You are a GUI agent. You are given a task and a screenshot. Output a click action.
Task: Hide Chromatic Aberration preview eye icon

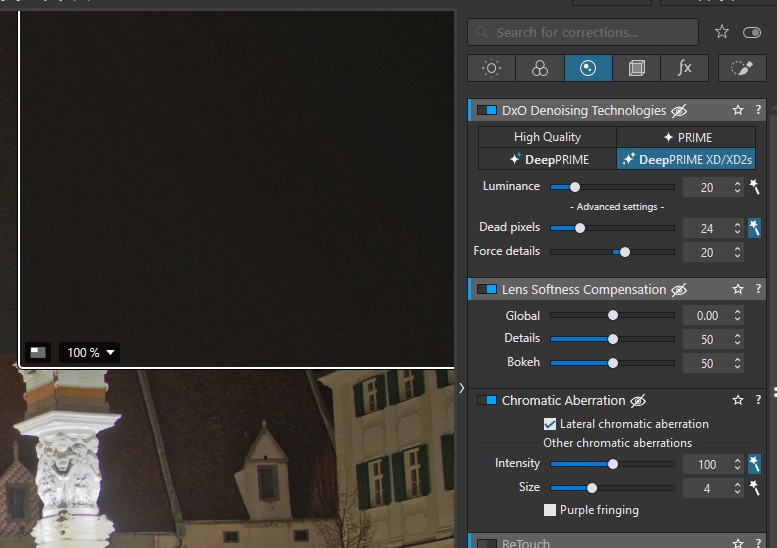point(638,400)
